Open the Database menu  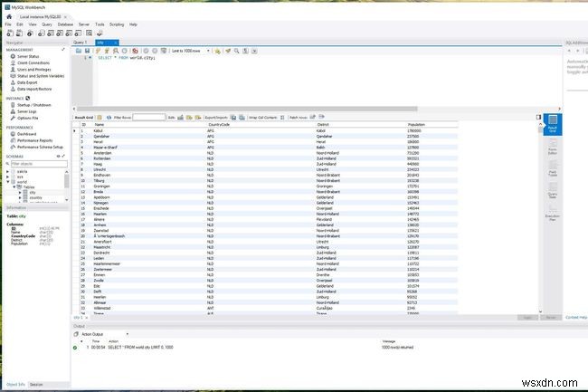[x=65, y=24]
